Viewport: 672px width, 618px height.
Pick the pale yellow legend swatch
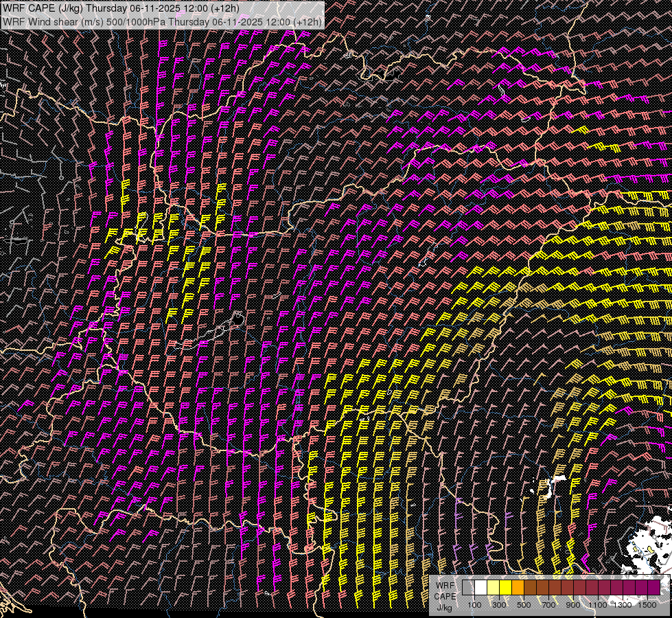[493, 587]
